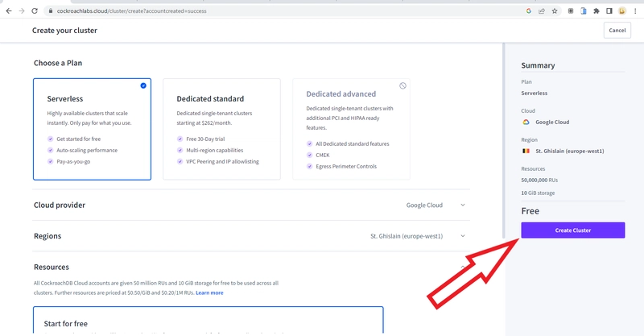Click the Belgium flag in Summary
644x336 pixels.
pyautogui.click(x=526, y=151)
